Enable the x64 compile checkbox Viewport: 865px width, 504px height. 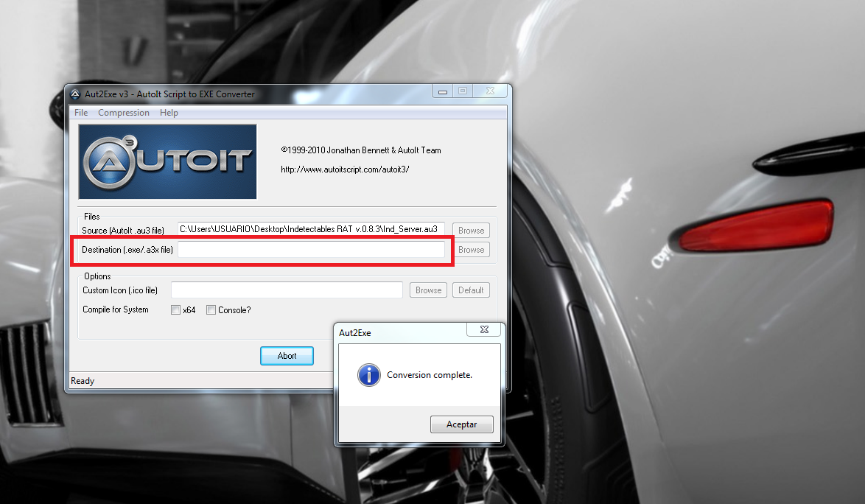tap(176, 310)
